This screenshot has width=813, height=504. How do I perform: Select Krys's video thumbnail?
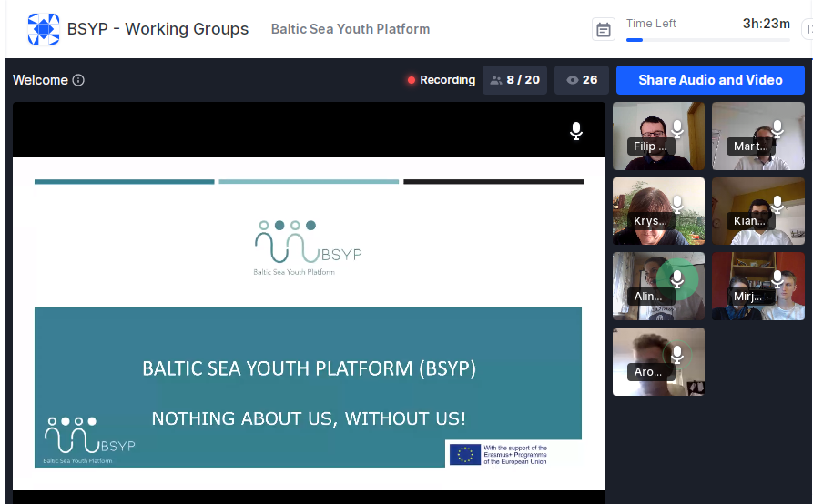tap(658, 211)
